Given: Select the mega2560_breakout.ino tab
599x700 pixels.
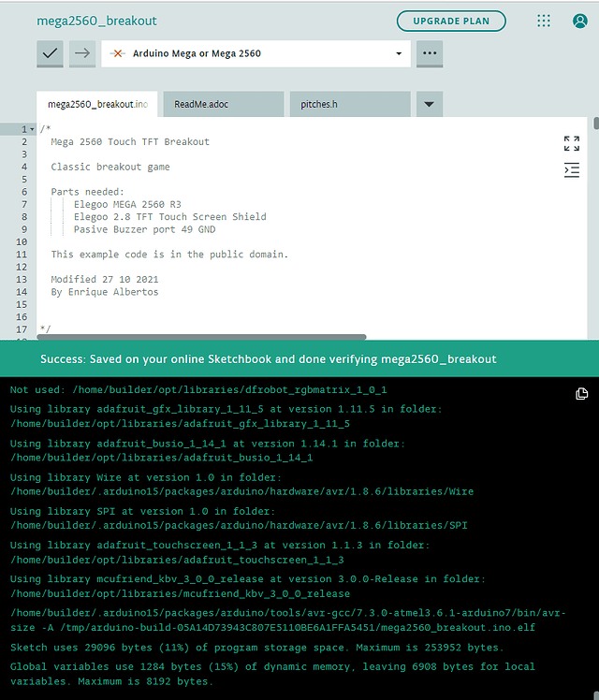Looking at the screenshot, I should [96, 104].
